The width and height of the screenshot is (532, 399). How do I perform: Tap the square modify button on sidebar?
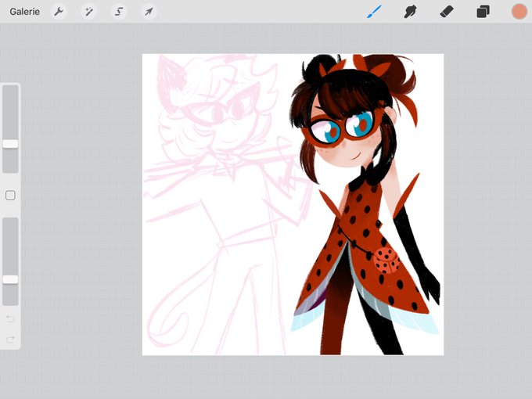[10, 196]
